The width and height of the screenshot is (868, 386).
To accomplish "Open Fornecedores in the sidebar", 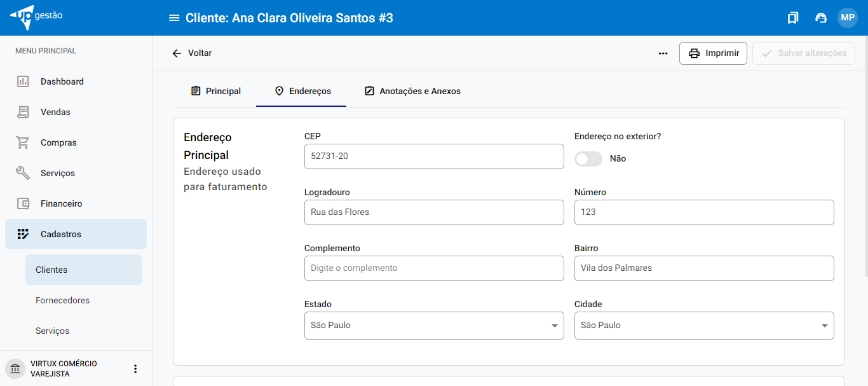I will click(x=62, y=300).
